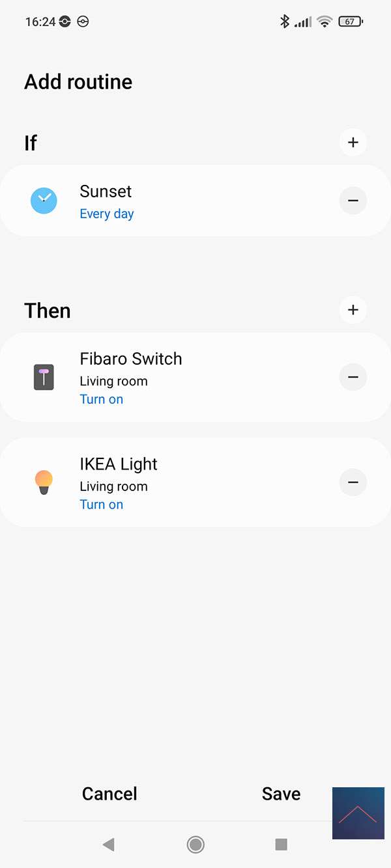Remove the Sunset condition

pyautogui.click(x=353, y=201)
